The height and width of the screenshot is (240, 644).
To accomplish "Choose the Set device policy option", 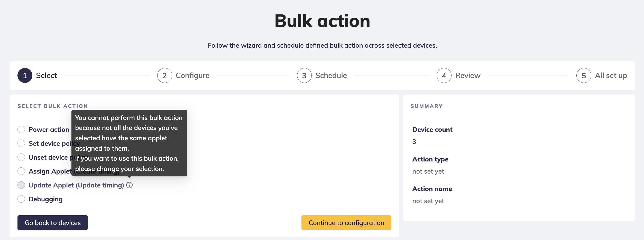I will click(x=21, y=143).
